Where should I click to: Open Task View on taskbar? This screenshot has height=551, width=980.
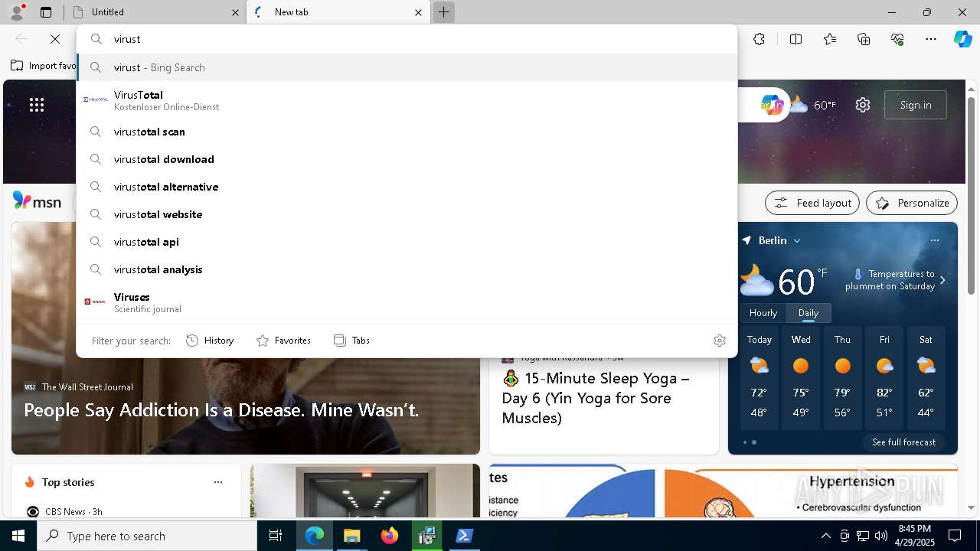(x=276, y=536)
